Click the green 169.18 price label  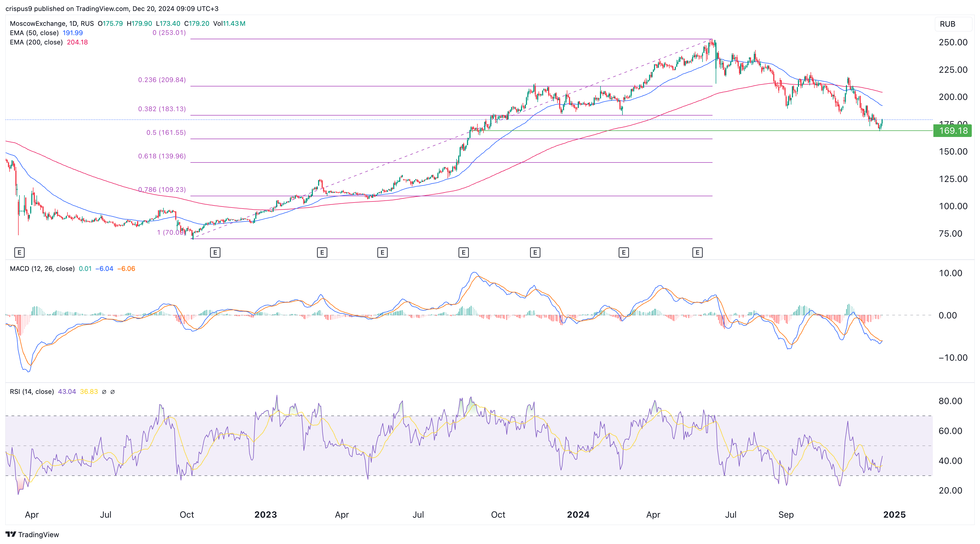[x=953, y=131]
